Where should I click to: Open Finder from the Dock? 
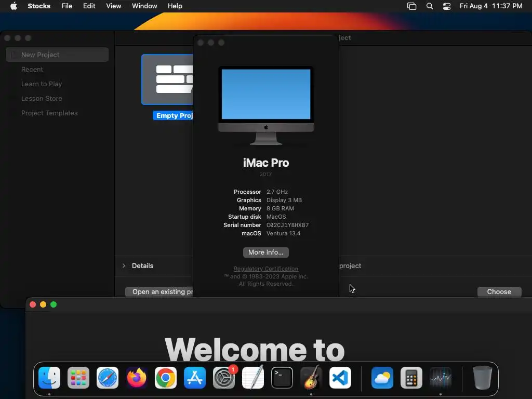tap(49, 378)
